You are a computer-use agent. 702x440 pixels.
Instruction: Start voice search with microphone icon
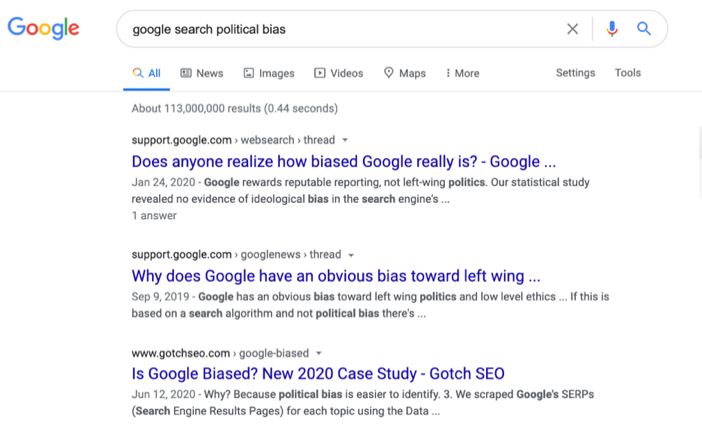coord(612,29)
